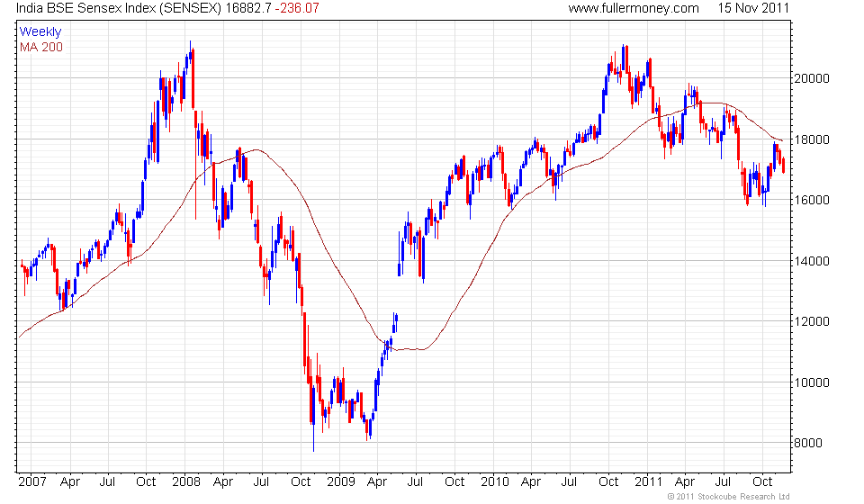The image size is (864, 504).
Task: Select the blue 'Weekly' legend label
Action: [40, 31]
